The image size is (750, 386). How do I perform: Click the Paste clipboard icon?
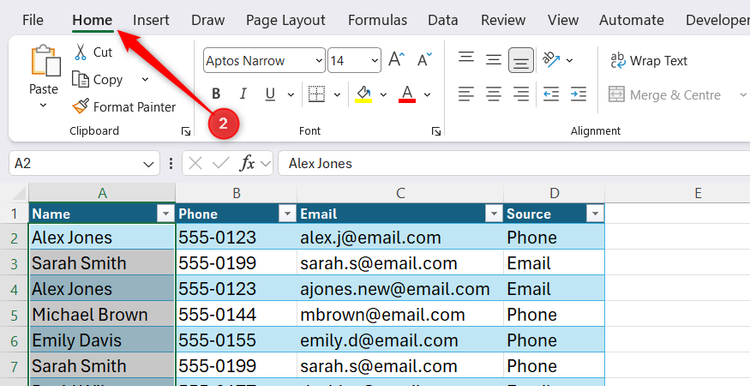pyautogui.click(x=46, y=61)
